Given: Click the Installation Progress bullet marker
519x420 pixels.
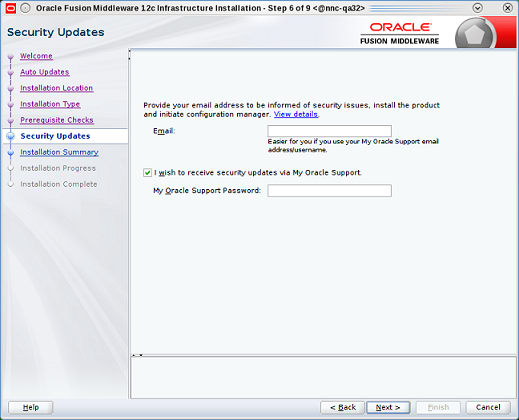Looking at the screenshot, I should (11, 168).
